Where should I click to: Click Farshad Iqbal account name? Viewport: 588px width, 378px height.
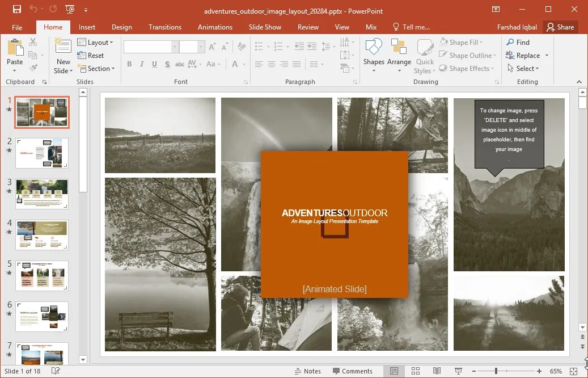(517, 27)
